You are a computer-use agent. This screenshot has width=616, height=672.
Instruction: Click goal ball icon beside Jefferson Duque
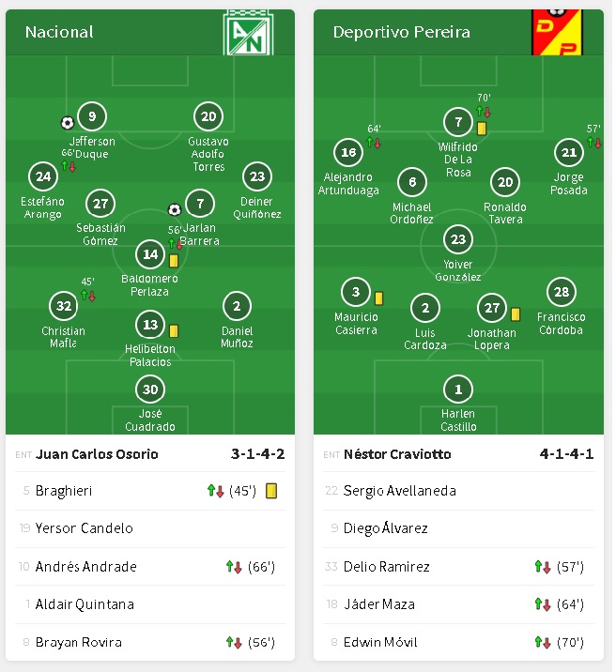click(67, 123)
